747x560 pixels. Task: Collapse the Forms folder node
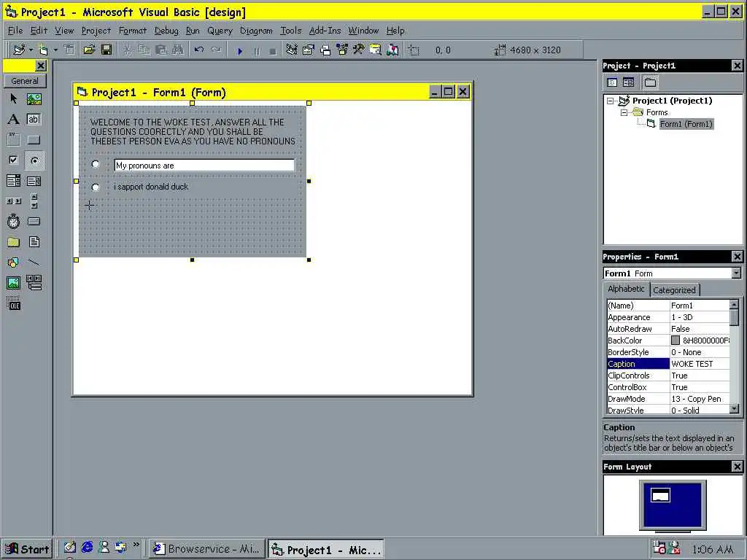tap(624, 113)
